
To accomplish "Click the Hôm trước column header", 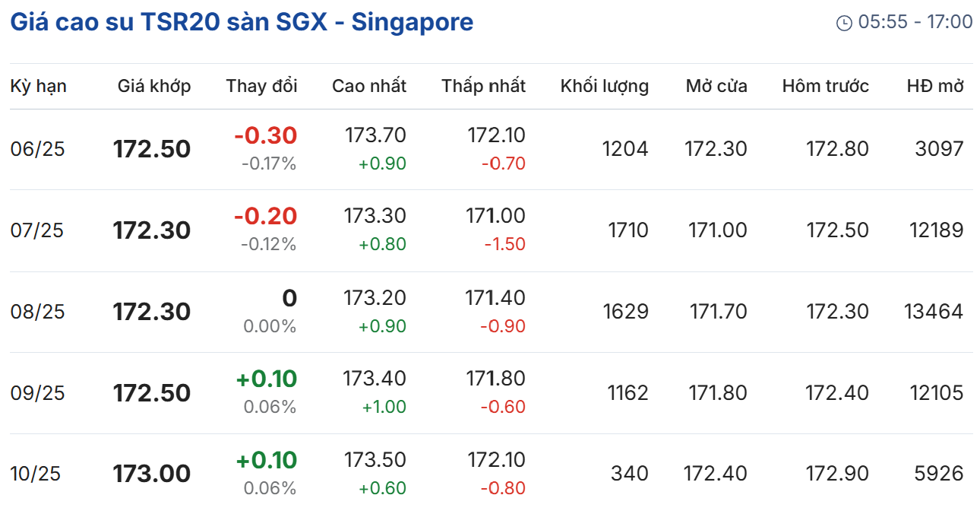I will (x=825, y=86).
